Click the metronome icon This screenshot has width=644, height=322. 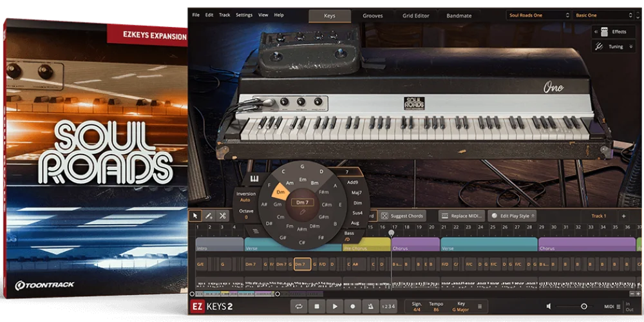(x=370, y=307)
